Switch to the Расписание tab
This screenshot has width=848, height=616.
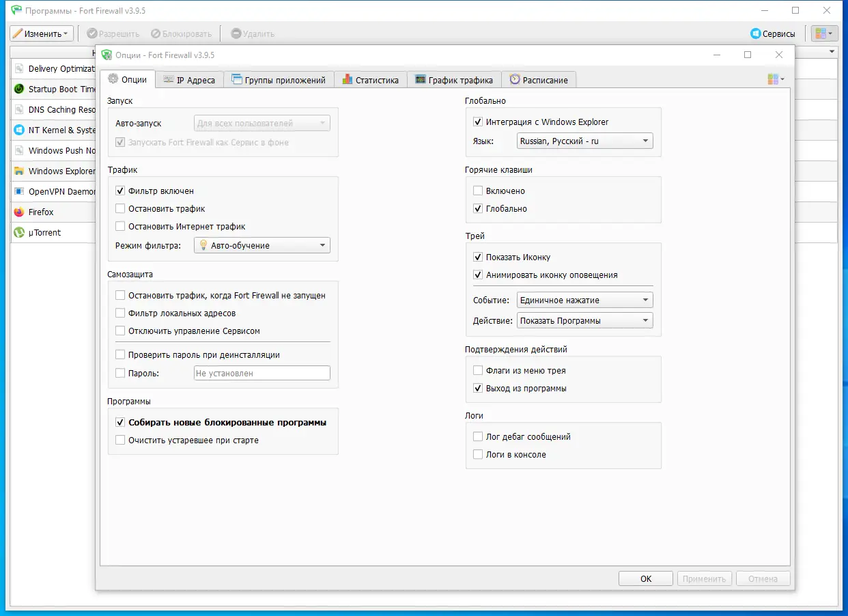(539, 80)
